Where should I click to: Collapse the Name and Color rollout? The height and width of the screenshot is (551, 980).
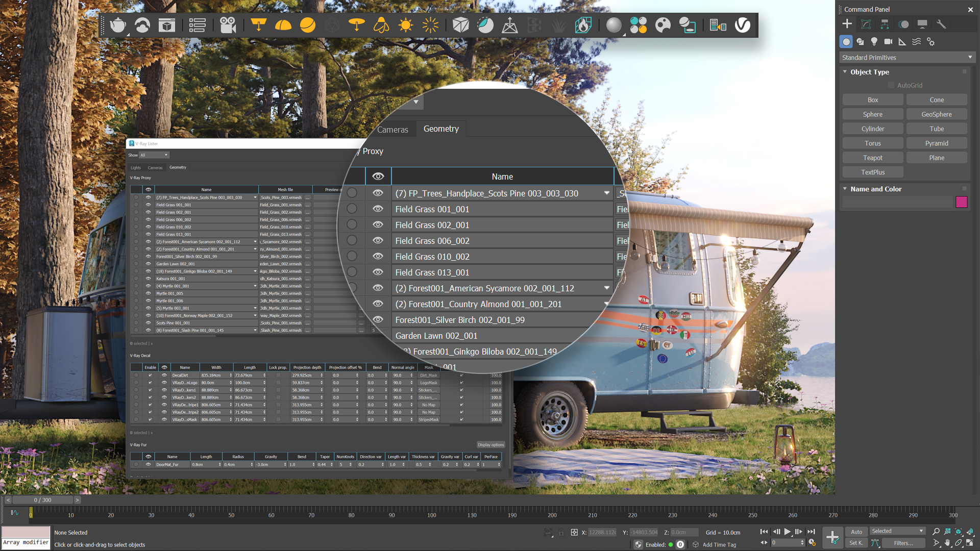[x=845, y=189]
